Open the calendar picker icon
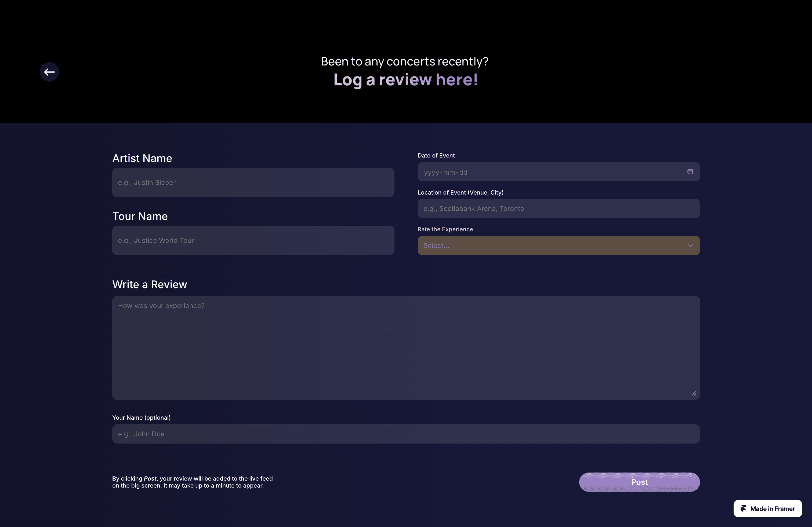This screenshot has height=527, width=812. tap(690, 172)
